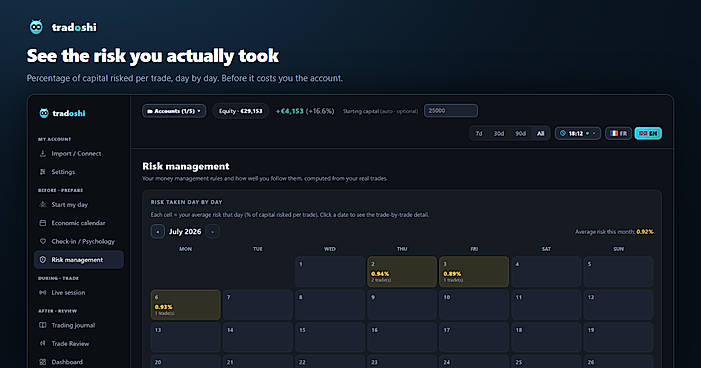Open July 2 cell showing 0.94%
The image size is (701, 368).
(402, 271)
